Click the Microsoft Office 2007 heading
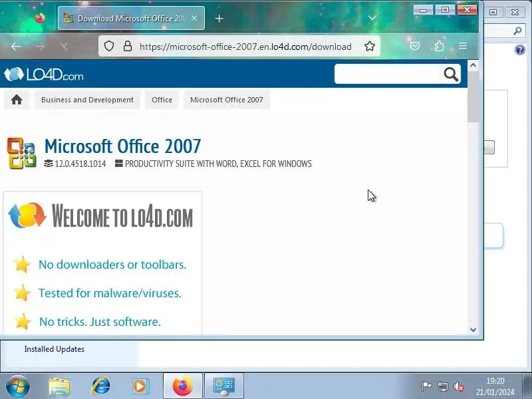 point(123,146)
